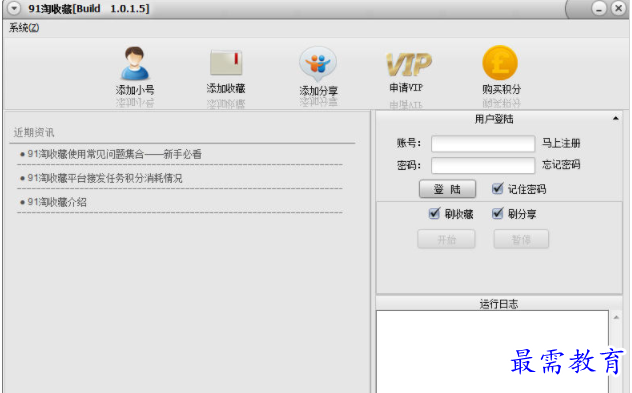Click the 近期资讯 heading text
Image resolution: width=632 pixels, height=393 pixels.
[x=34, y=132]
